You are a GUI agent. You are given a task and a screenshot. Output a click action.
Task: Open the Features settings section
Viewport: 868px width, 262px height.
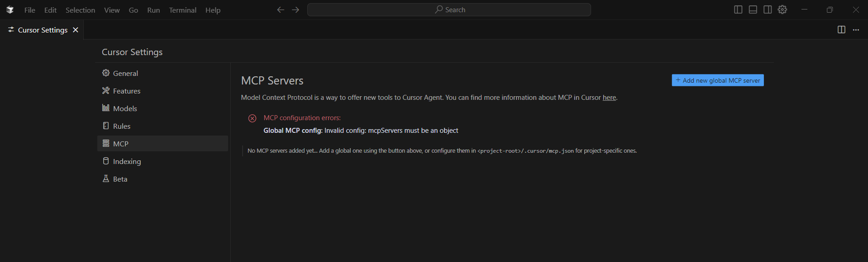click(162, 91)
